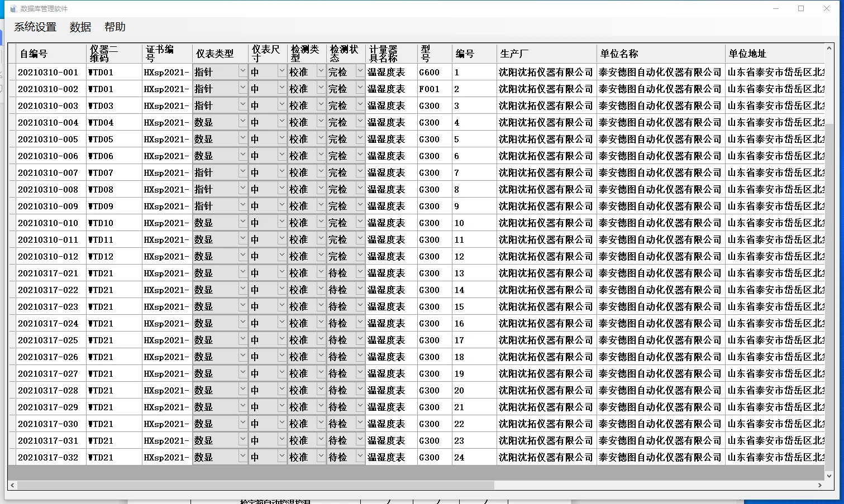Click the 计量器具名称 column header
Viewport: 844px width, 504px height.
(392, 54)
